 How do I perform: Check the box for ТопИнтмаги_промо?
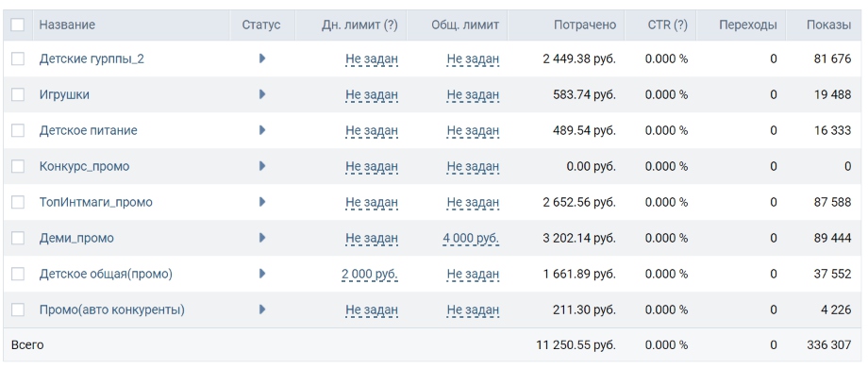(18, 202)
